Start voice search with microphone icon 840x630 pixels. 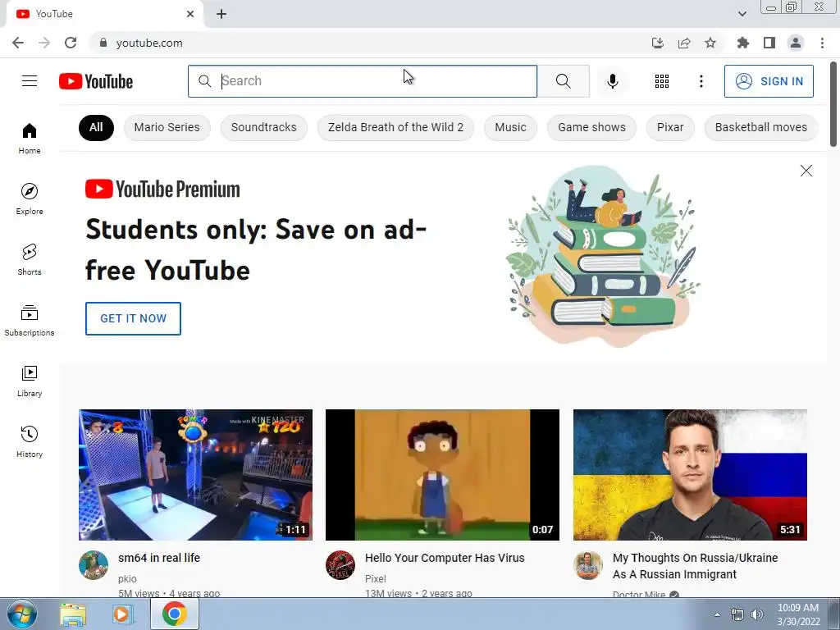pos(612,81)
